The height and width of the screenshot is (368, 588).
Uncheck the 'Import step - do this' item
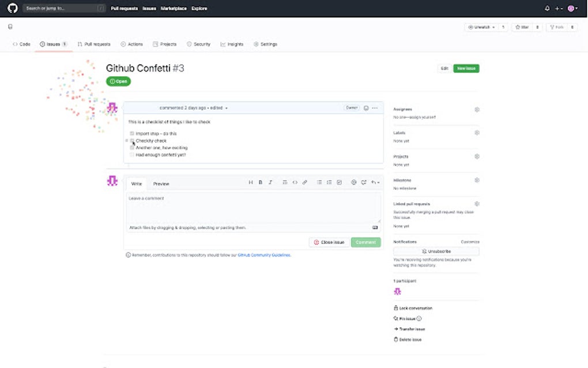click(x=131, y=133)
